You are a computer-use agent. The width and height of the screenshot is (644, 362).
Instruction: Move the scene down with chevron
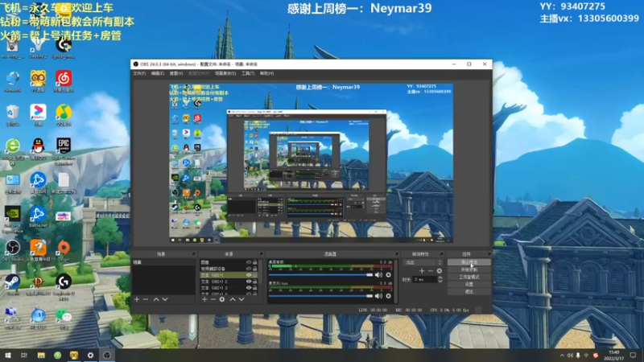(x=165, y=299)
